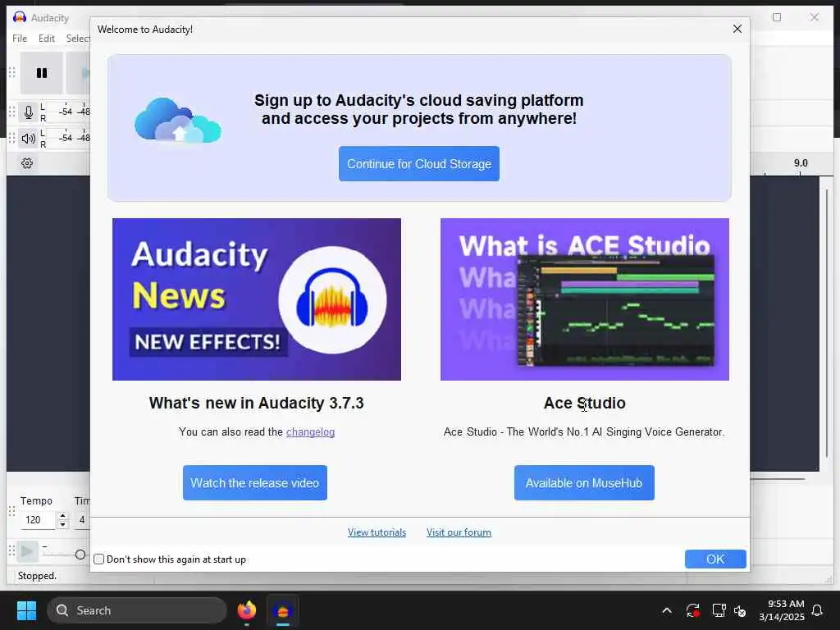Open the View tutorials link

pos(377,532)
